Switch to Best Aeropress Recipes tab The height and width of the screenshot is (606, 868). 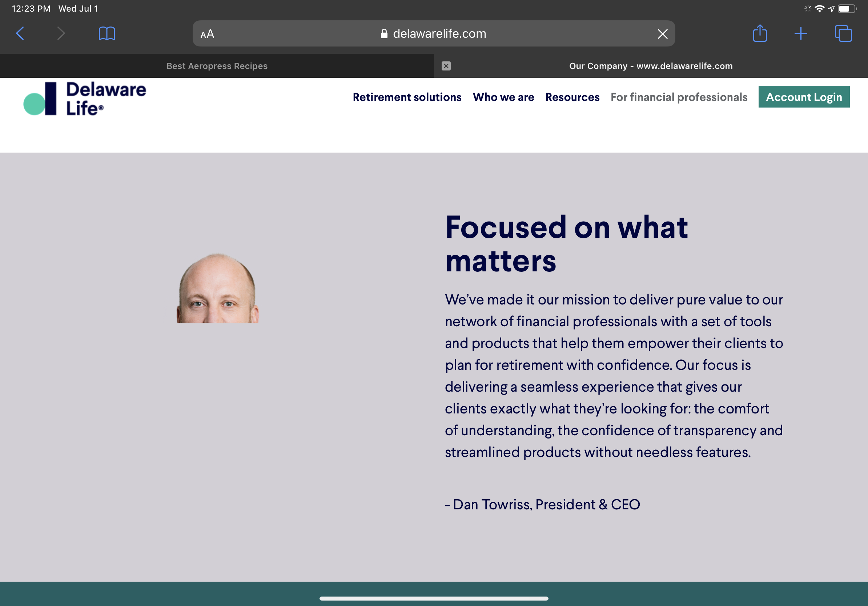click(x=217, y=66)
